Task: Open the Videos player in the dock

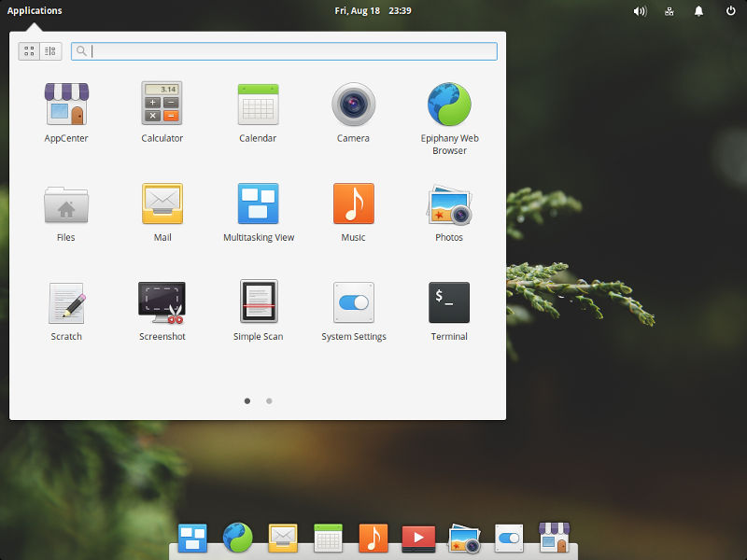Action: click(x=418, y=539)
